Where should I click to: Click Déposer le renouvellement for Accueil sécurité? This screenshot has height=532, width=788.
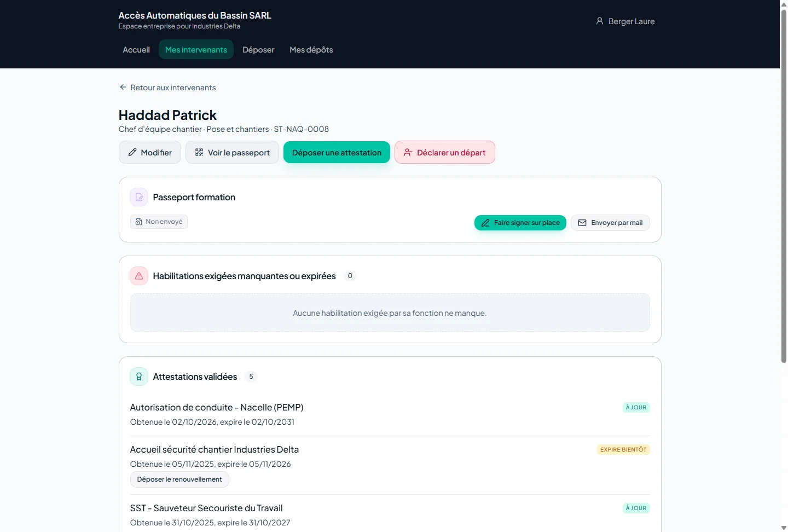(x=179, y=479)
